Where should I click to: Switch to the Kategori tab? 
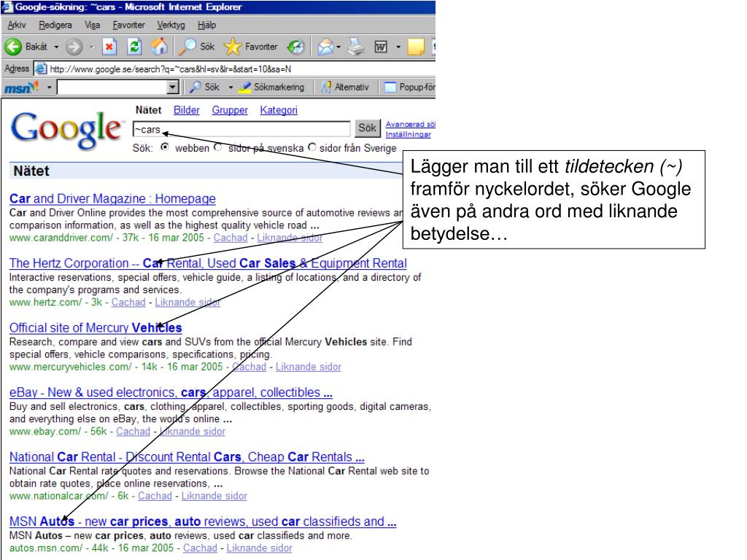pyautogui.click(x=279, y=110)
